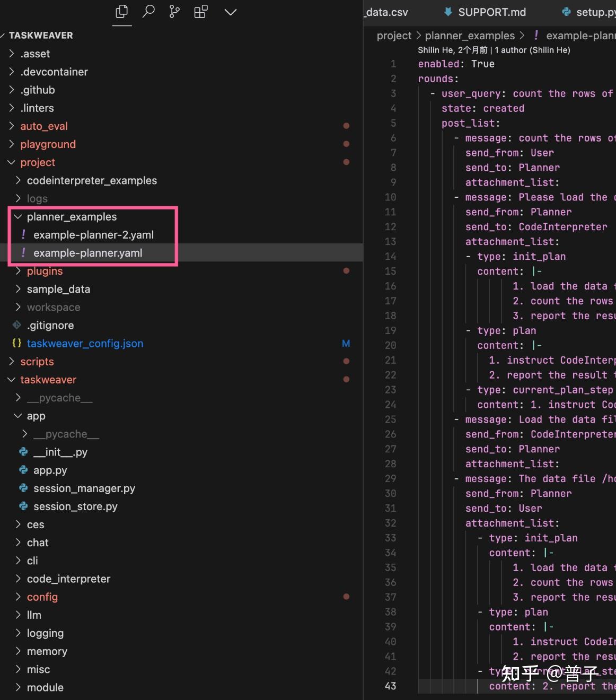
Task: Collapse the taskweaver folder chevron
Action: pos(12,380)
